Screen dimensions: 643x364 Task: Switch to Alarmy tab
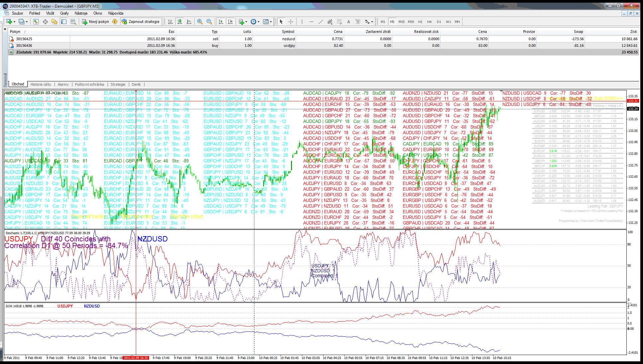[x=63, y=84]
